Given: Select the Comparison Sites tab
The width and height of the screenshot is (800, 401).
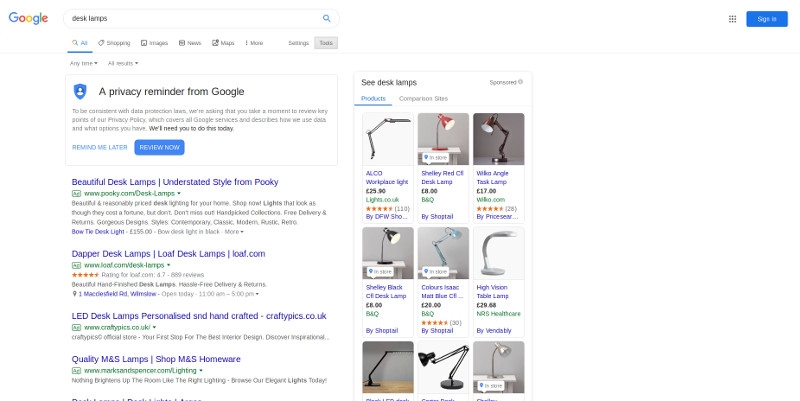Looking at the screenshot, I should pyautogui.click(x=423, y=98).
